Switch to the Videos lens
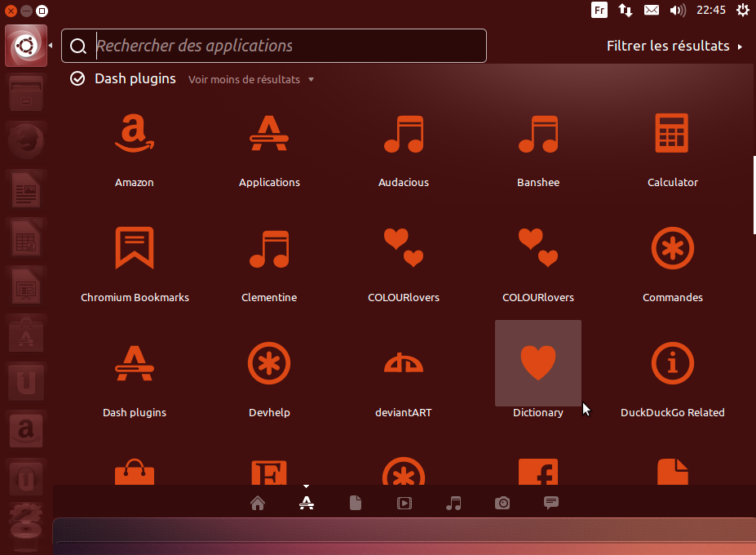The height and width of the screenshot is (555, 756). click(404, 503)
